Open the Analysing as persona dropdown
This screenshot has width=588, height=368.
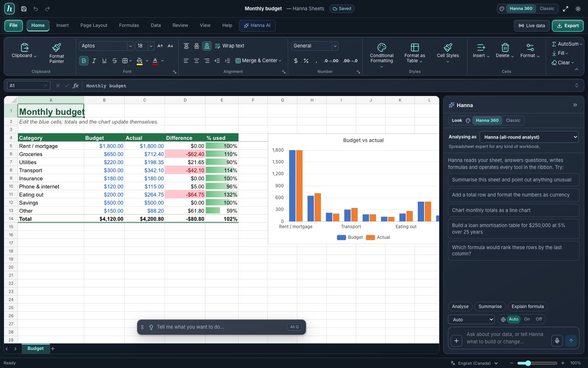[529, 137]
